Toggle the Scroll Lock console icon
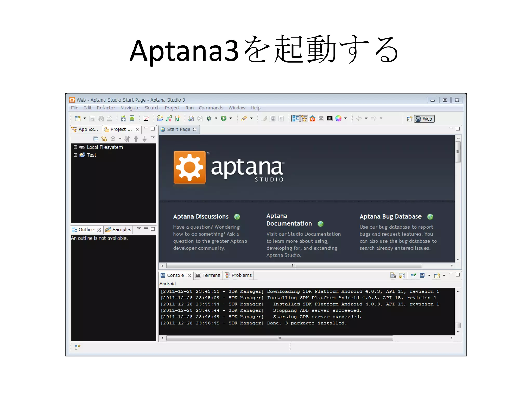 click(x=402, y=276)
